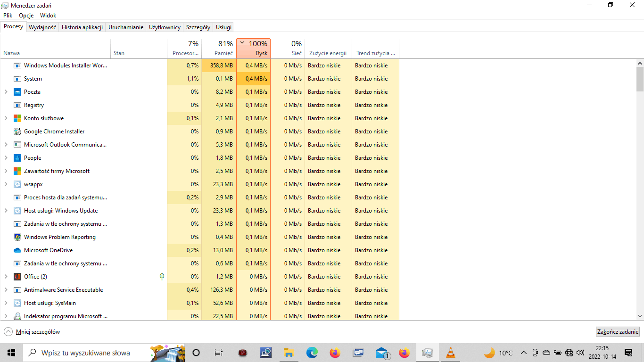The width and height of the screenshot is (644, 362).
Task: Click the Windows Modules Installer Worker icon
Action: click(x=17, y=66)
